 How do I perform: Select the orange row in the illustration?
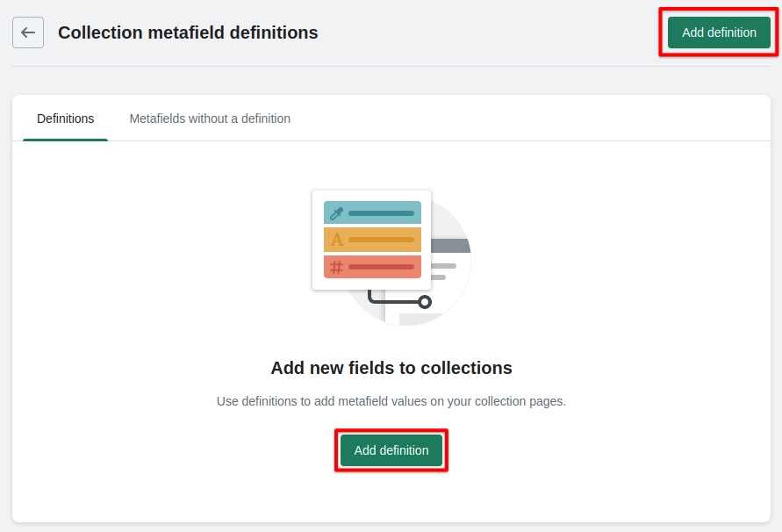(381, 240)
